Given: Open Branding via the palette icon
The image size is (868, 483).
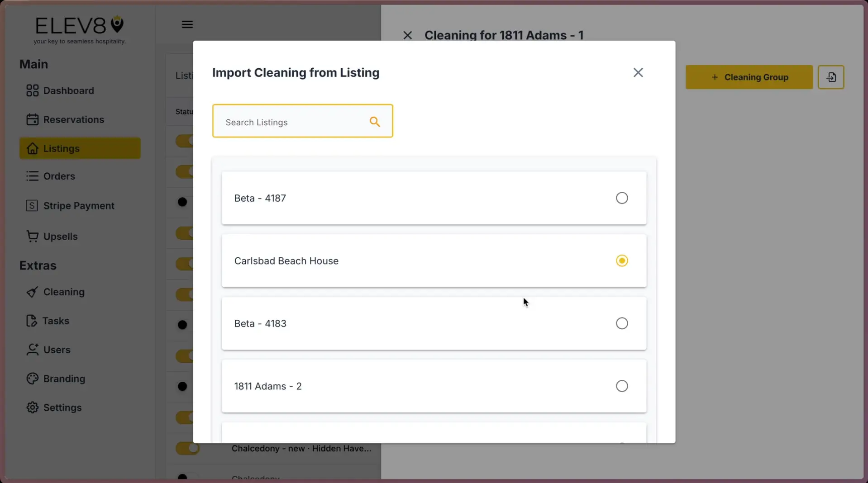Looking at the screenshot, I should [32, 379].
